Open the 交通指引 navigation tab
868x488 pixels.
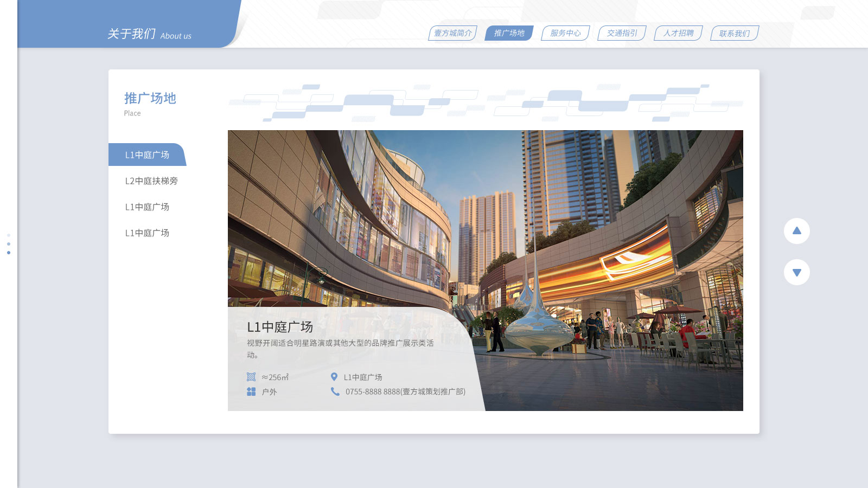coord(622,33)
